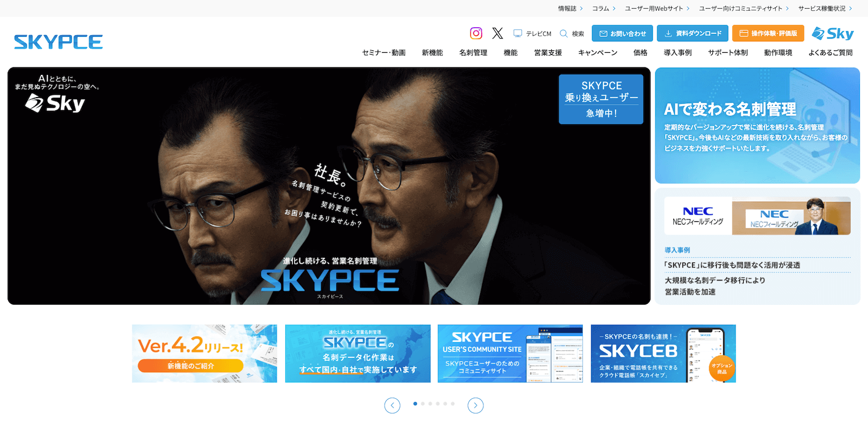
Task: Open 新機能 menu item
Action: [432, 53]
